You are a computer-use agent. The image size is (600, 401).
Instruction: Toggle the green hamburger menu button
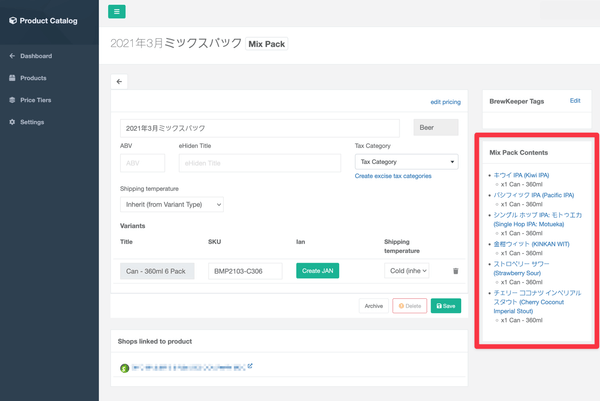[117, 11]
